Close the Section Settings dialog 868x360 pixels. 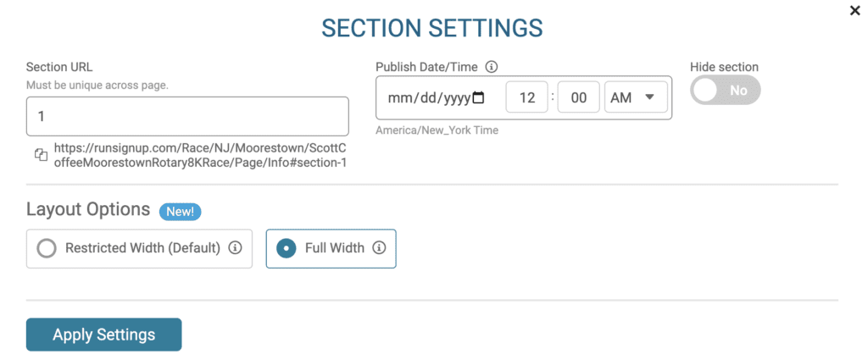pyautogui.click(x=854, y=10)
